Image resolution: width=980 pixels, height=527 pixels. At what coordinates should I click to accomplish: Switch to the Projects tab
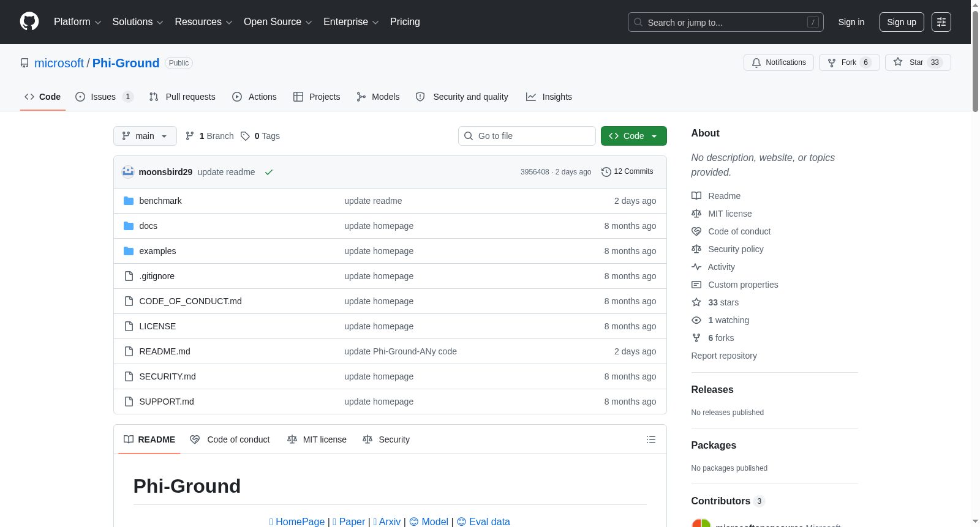point(317,97)
